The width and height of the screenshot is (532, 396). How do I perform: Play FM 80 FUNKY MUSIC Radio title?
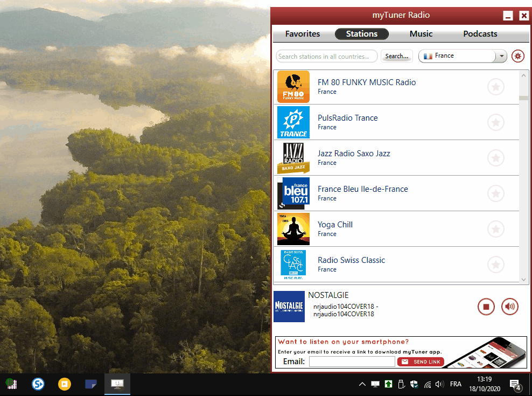click(x=367, y=82)
